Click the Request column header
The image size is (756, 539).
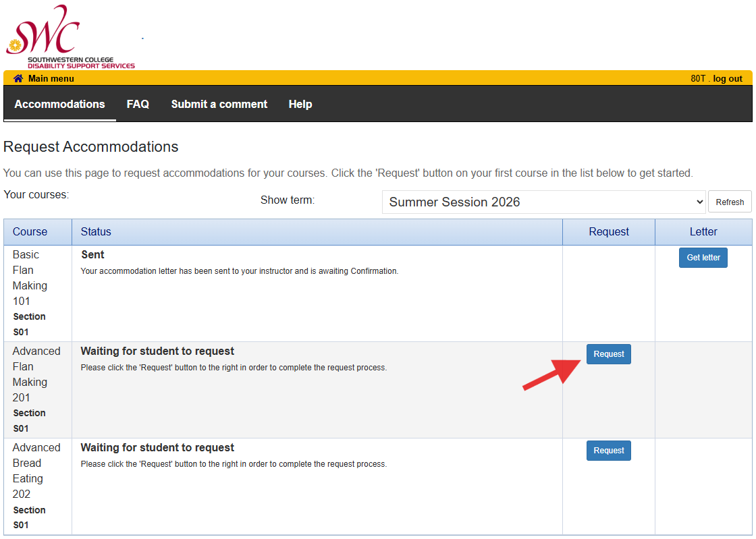point(608,231)
